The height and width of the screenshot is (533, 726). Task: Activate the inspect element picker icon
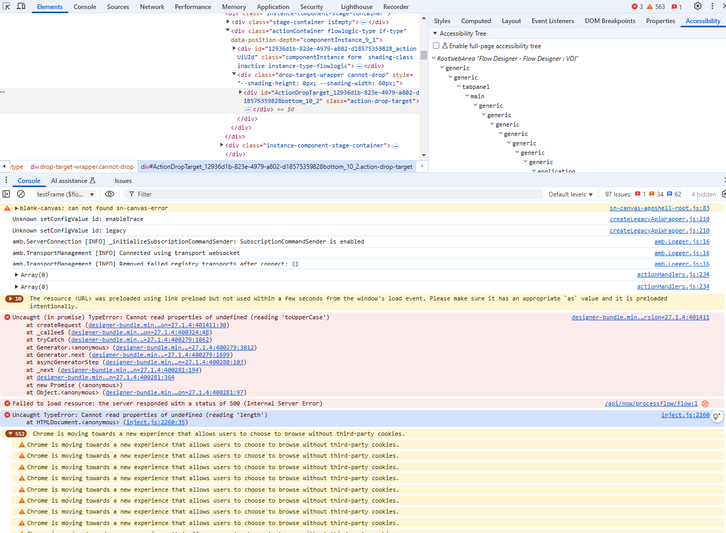(x=7, y=6)
